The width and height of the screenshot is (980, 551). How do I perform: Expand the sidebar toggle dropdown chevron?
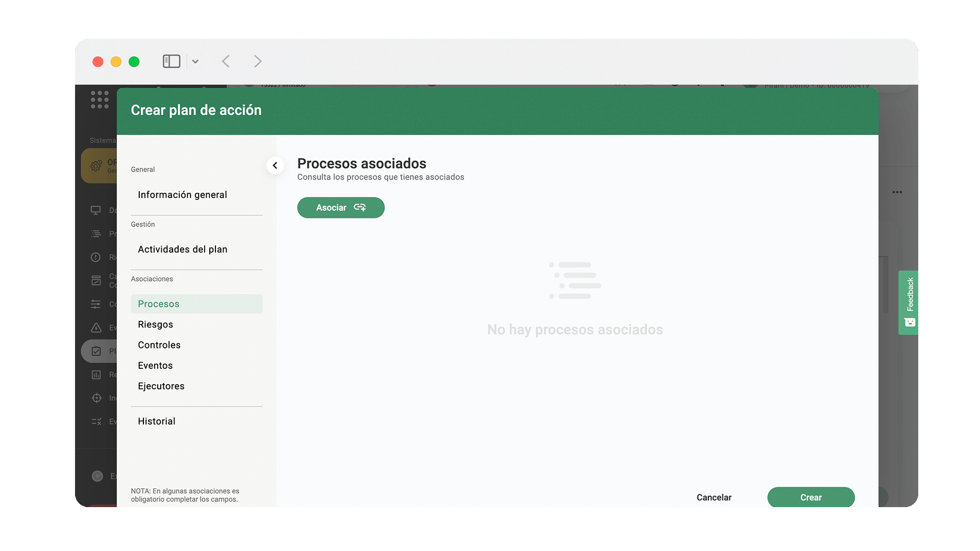coord(195,62)
